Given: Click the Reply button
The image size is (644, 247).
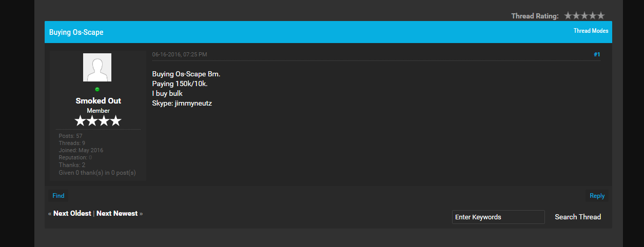Looking at the screenshot, I should pyautogui.click(x=597, y=196).
